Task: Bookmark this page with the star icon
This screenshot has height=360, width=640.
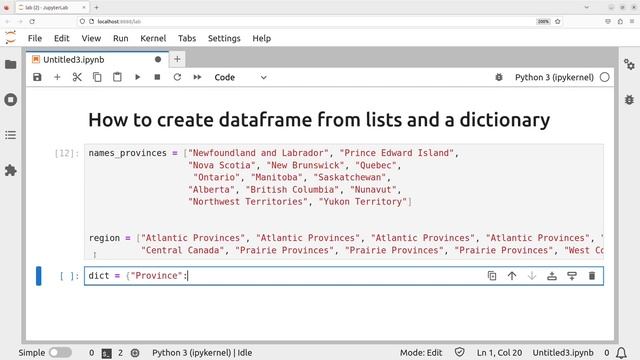Action: pyautogui.click(x=558, y=21)
